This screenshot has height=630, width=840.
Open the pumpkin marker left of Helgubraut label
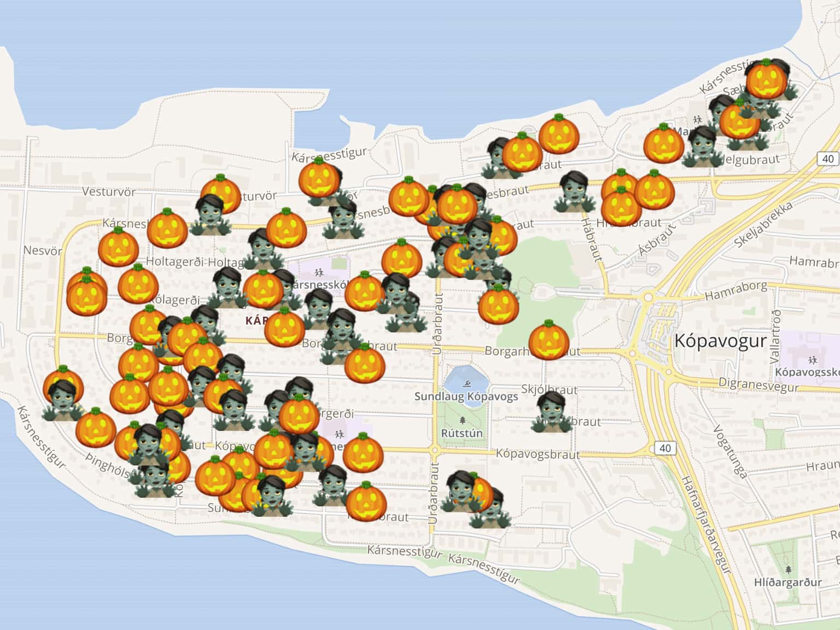point(663,144)
